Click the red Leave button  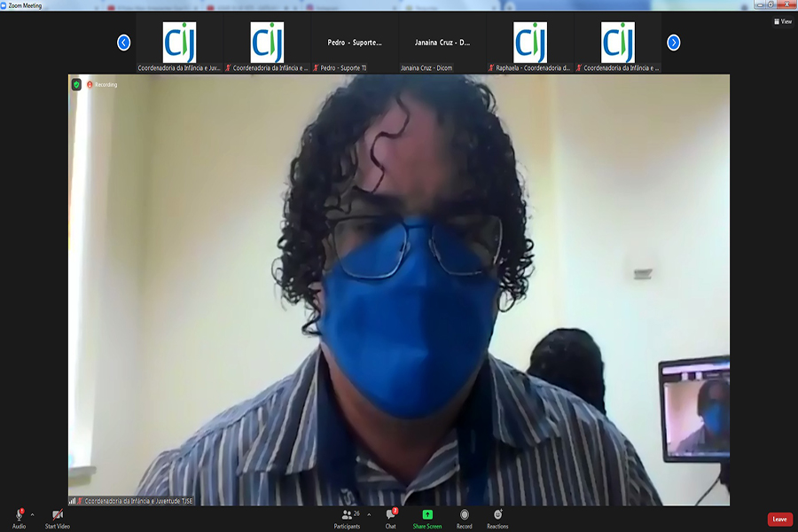pos(779,520)
